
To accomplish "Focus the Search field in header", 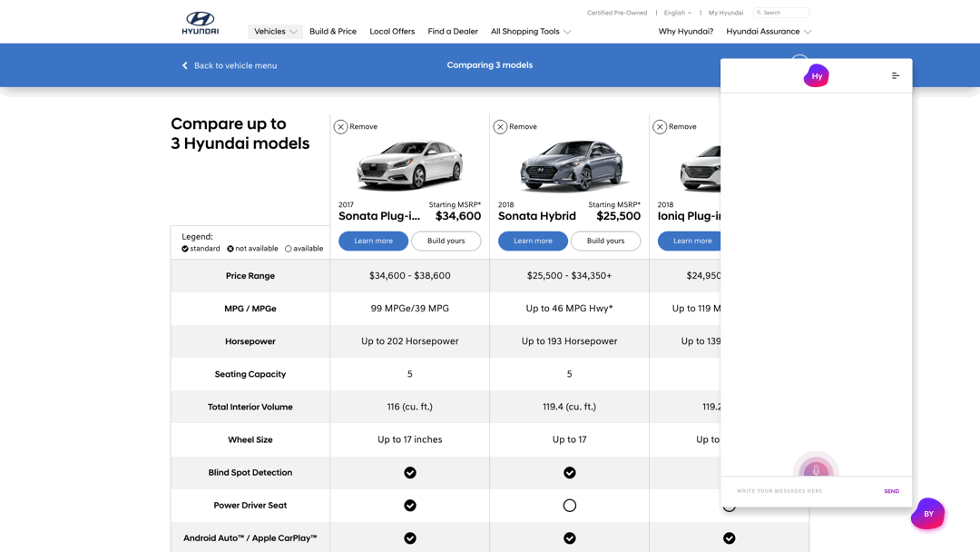I will point(781,13).
